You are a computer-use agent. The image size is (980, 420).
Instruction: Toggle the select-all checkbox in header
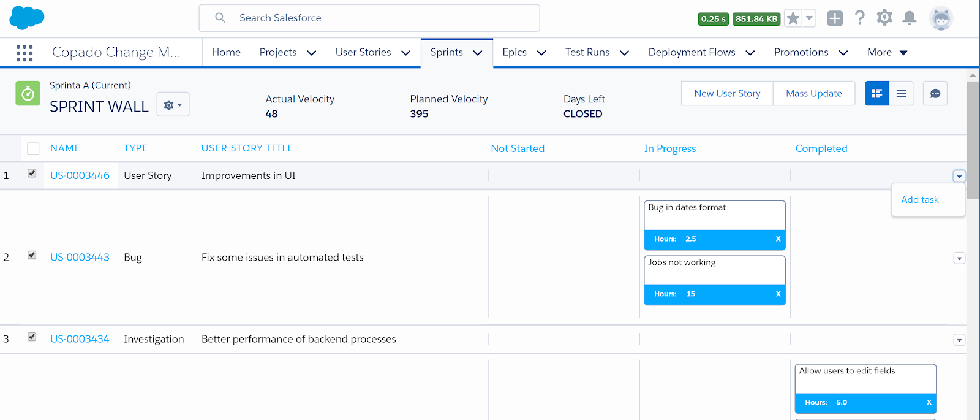[33, 148]
